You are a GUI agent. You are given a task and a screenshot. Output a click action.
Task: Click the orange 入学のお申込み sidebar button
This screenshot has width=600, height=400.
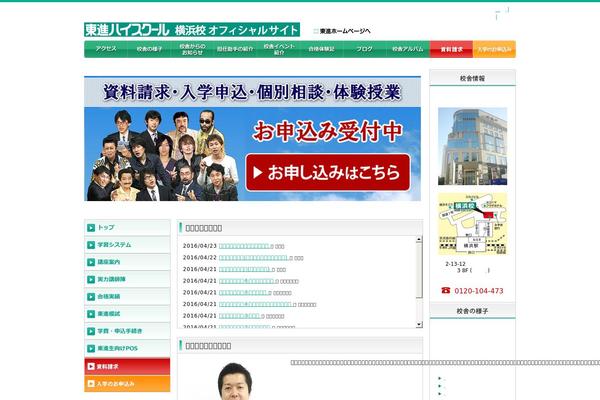coord(127,384)
